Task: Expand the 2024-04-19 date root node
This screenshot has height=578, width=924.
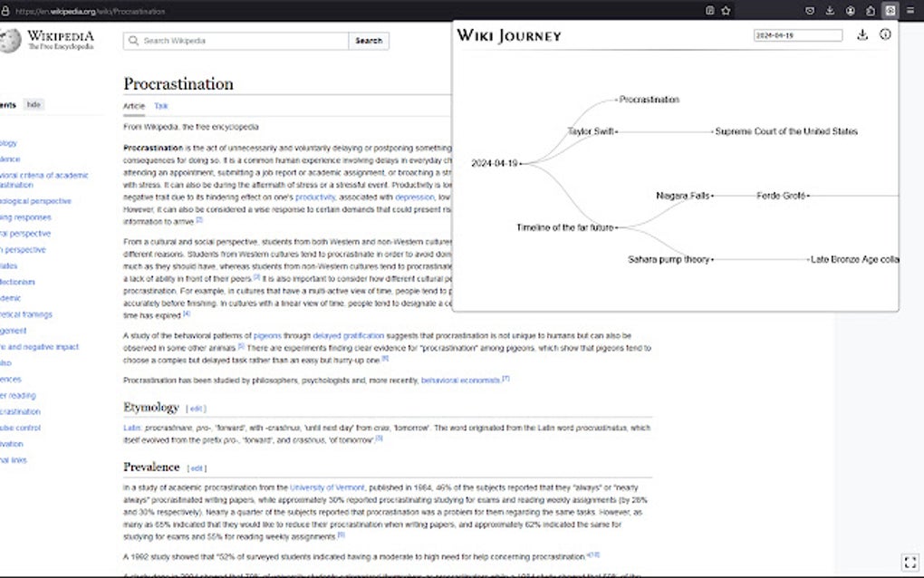Action: (x=523, y=163)
